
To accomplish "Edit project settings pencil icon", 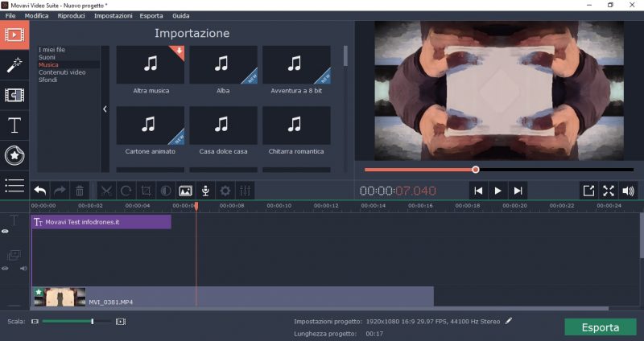I will click(x=509, y=321).
